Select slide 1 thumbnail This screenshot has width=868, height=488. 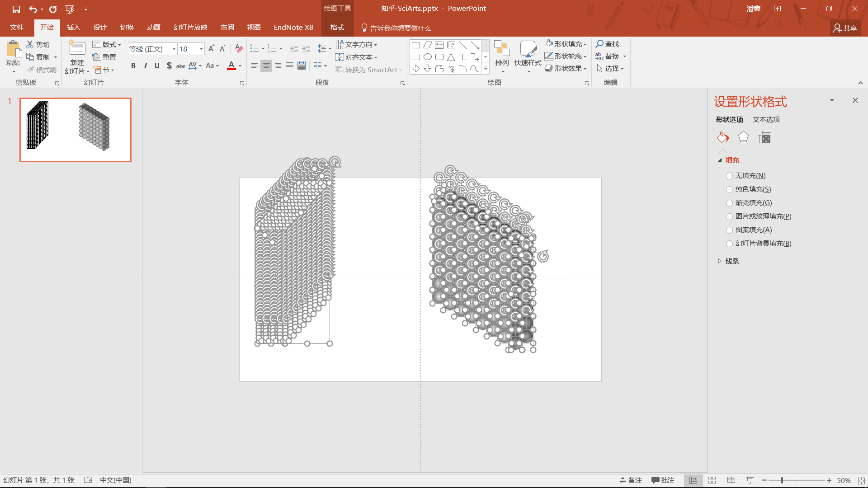pos(75,130)
